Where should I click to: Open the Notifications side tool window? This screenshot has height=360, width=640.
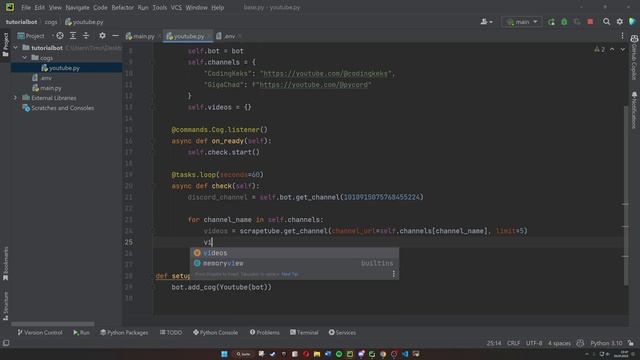point(634,110)
